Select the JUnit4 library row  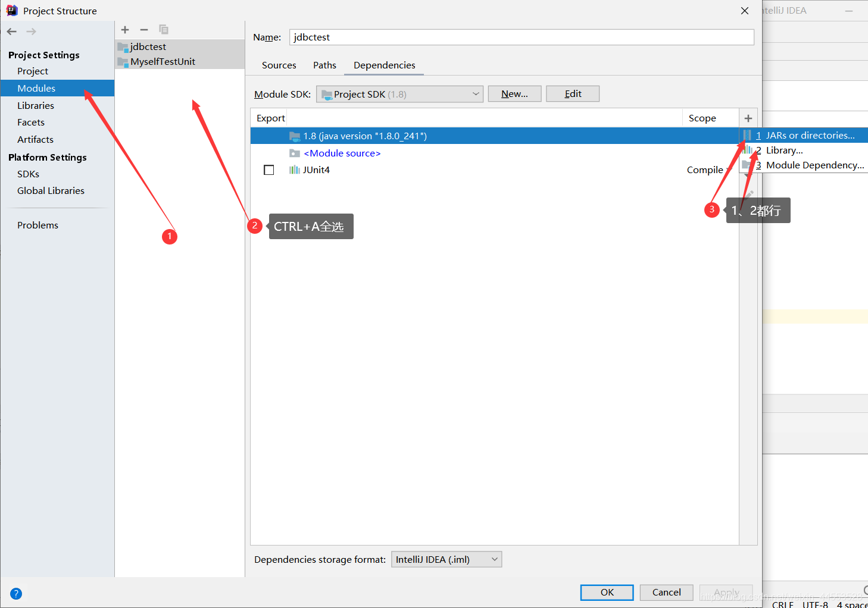[x=495, y=170]
